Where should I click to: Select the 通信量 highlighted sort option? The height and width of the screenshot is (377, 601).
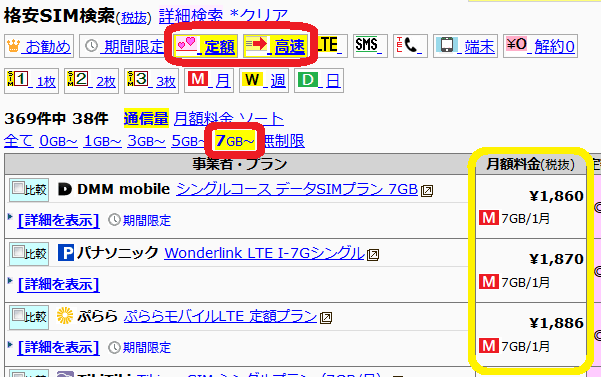146,118
